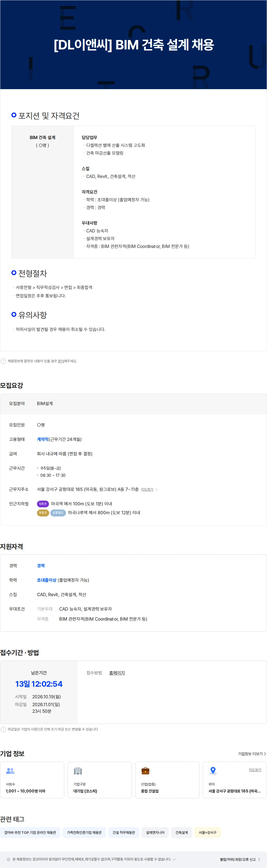267x868 pixels.
Task: Open 지도보기 link next to 근무지주소
Action: tap(147, 489)
